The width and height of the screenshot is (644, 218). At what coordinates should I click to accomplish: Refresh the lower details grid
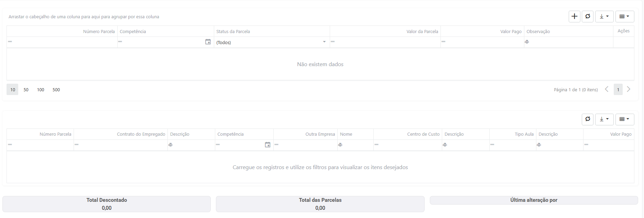point(588,119)
